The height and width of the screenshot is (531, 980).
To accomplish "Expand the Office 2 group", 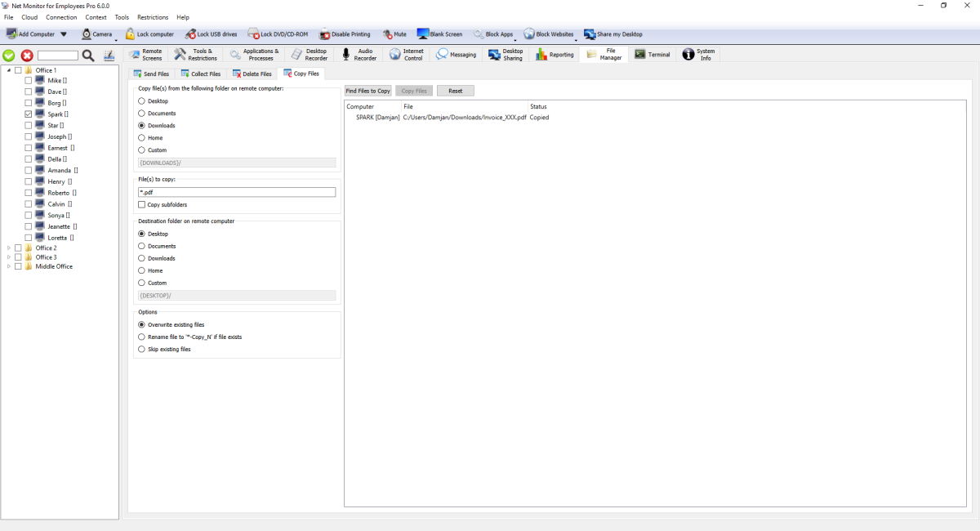I will [x=9, y=248].
